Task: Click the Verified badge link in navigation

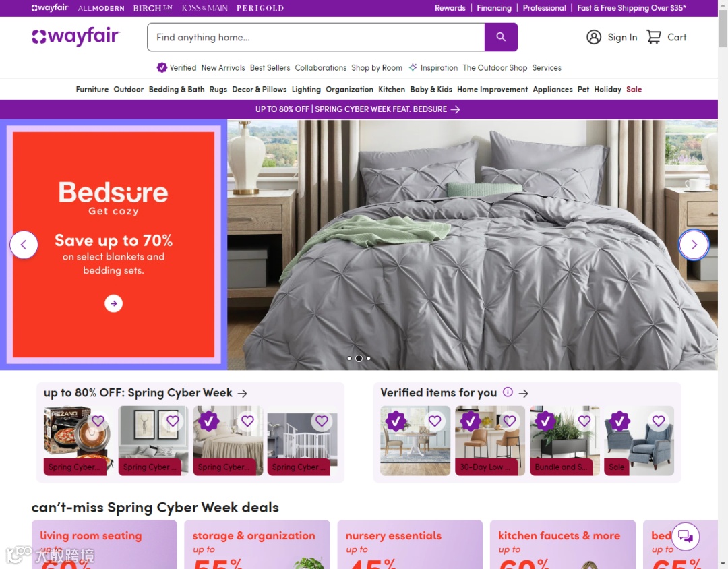Action: tap(177, 68)
